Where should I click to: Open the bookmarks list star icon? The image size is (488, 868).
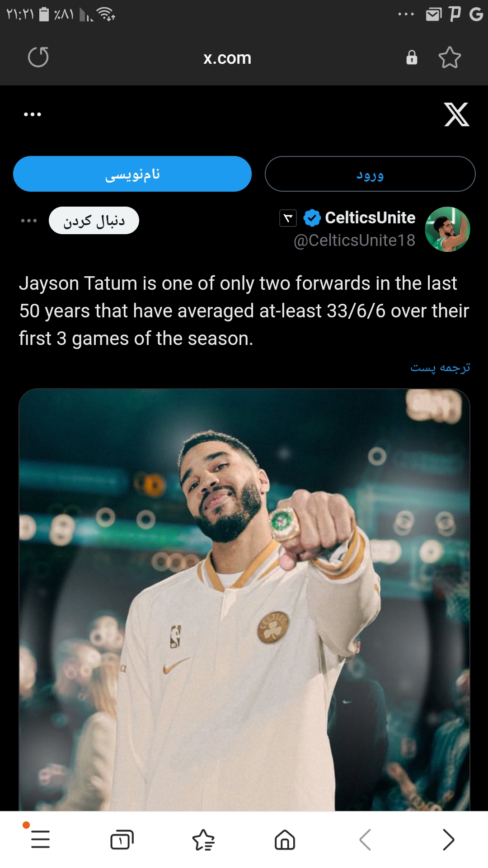(x=203, y=840)
